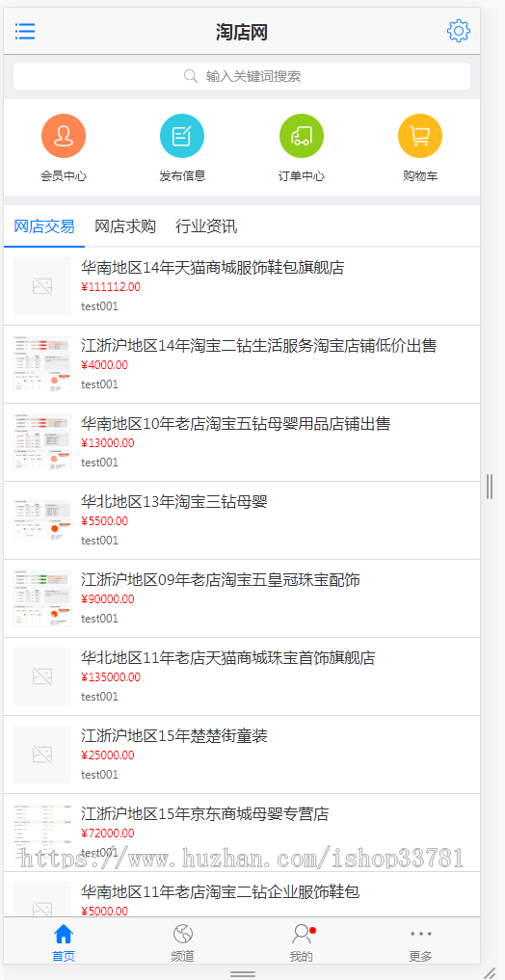This screenshot has width=505, height=980.
Task: Click price ¥5000.00
Action: pyautogui.click(x=104, y=912)
